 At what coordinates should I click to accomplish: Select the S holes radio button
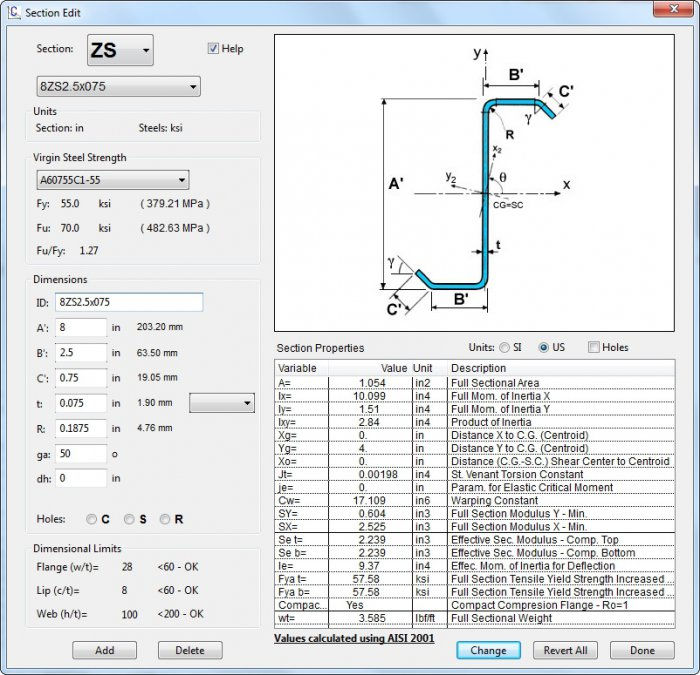tap(129, 519)
